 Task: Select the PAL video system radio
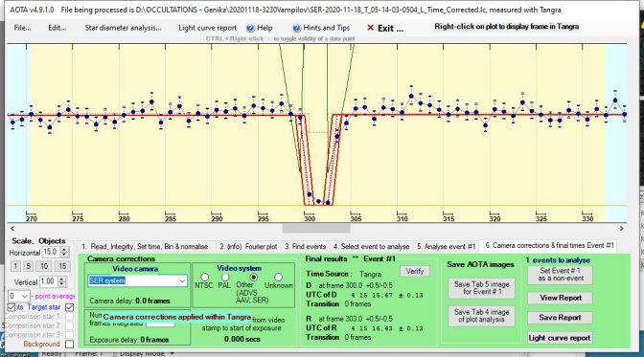click(225, 278)
